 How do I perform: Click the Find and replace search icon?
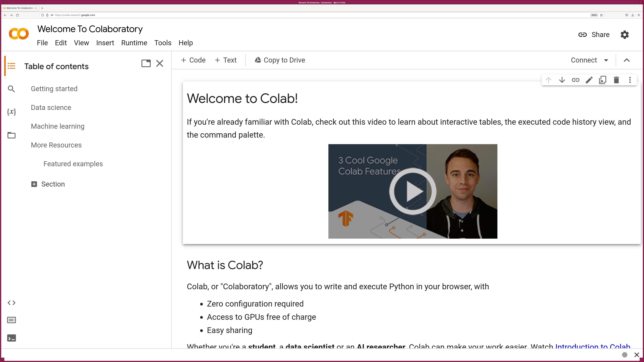[x=12, y=89]
